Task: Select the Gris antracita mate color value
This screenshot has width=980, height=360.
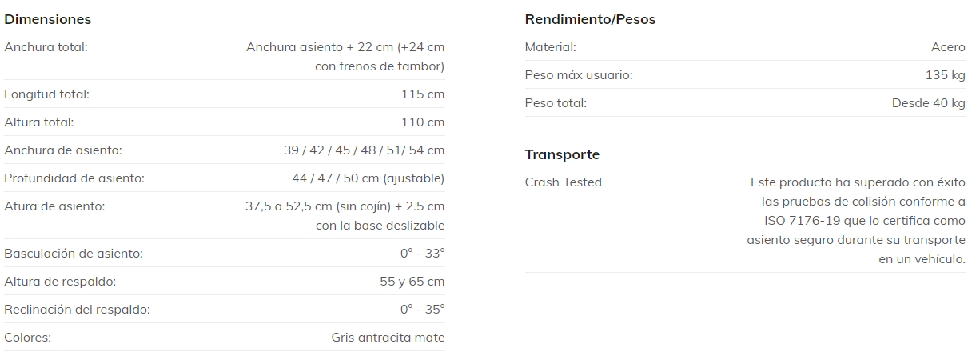Action: coord(388,338)
